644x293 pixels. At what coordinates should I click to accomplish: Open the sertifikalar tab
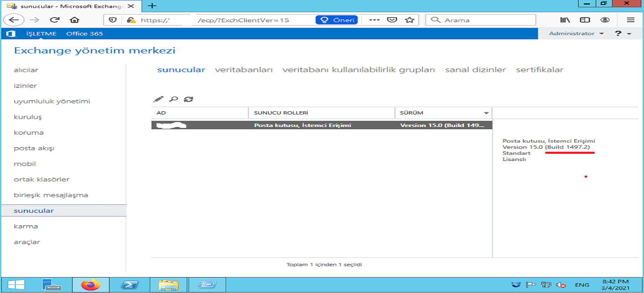pyautogui.click(x=540, y=70)
